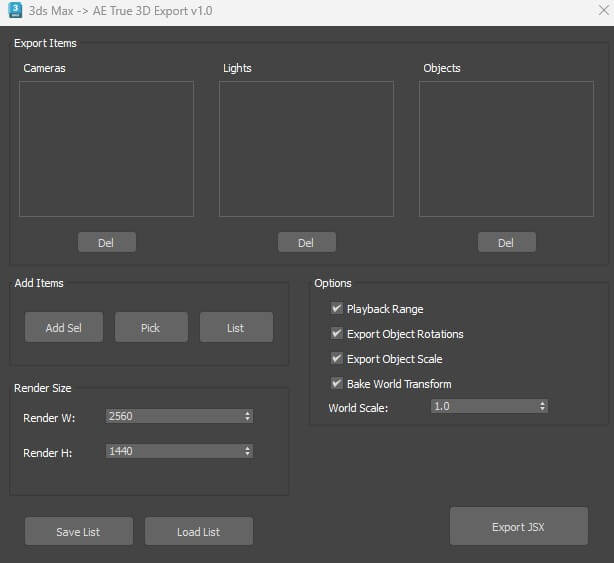Click the Load List button

click(199, 531)
